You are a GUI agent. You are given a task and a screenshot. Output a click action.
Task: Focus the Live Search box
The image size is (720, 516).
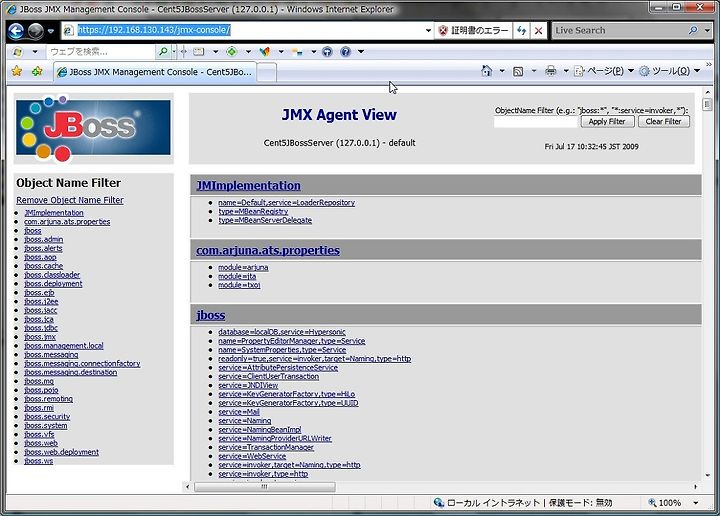click(x=620, y=31)
